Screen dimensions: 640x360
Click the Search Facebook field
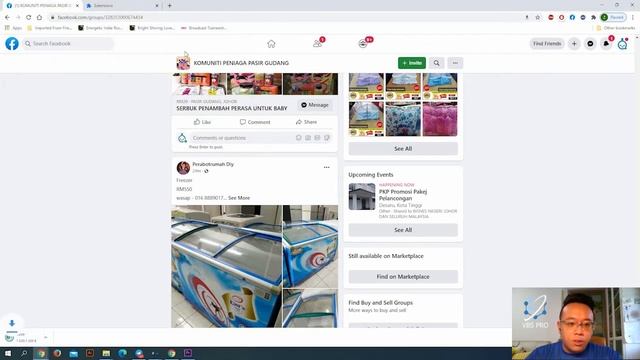[68, 44]
